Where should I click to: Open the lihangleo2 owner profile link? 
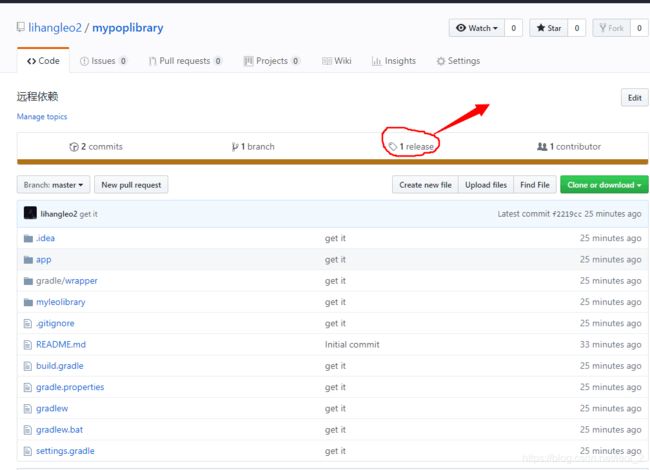[55, 28]
